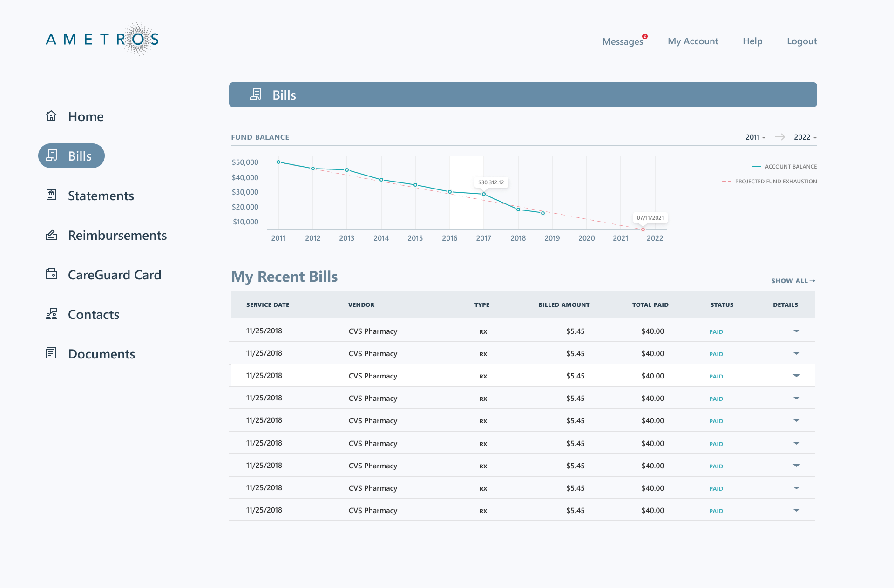Click Logout in the top bar
This screenshot has height=588, width=894.
tap(802, 41)
